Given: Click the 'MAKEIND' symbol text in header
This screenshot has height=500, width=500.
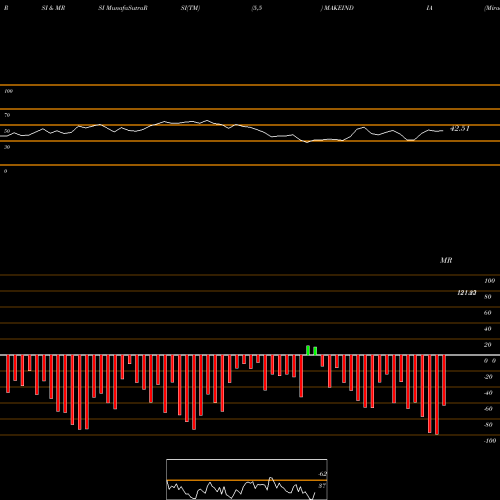Looking at the screenshot, I should click(x=338, y=8).
